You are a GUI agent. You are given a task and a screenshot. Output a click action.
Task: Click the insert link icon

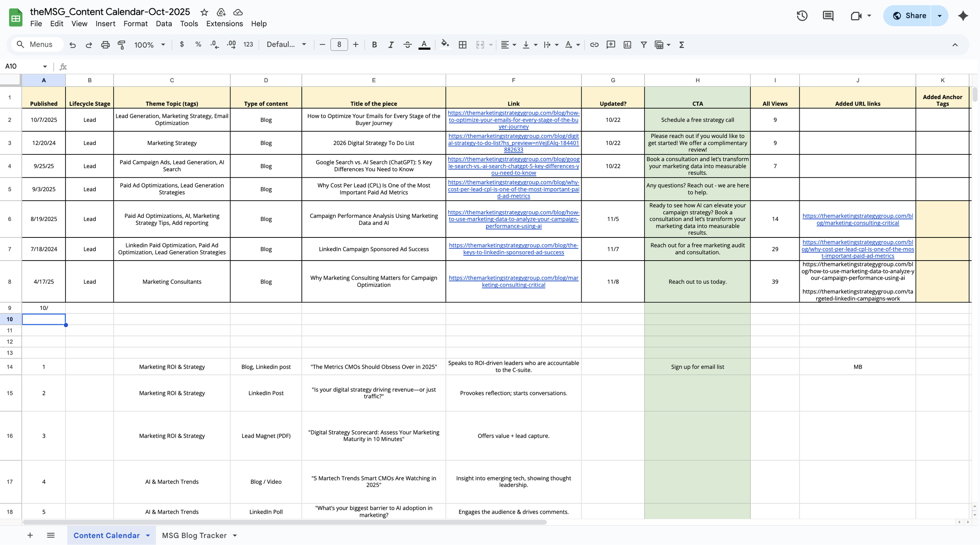tap(594, 45)
